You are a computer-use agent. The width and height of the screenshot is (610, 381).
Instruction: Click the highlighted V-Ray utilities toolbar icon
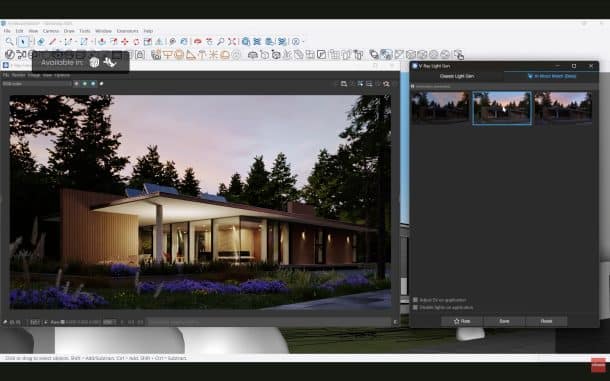click(x=386, y=55)
